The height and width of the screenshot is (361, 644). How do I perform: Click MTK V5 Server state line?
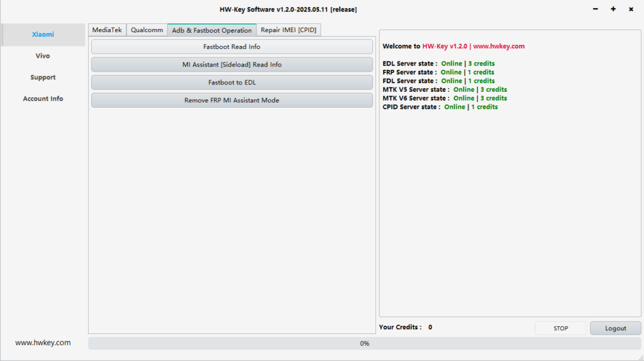click(445, 89)
